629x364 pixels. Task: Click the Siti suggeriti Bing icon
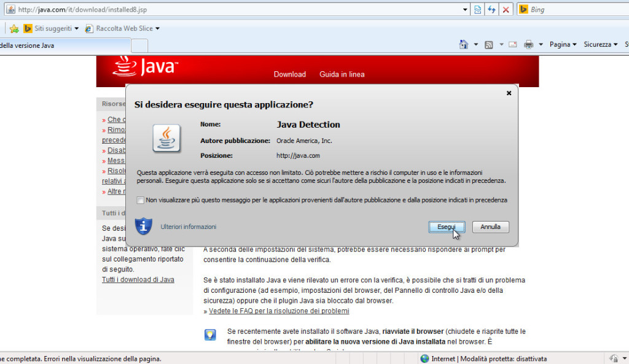pos(28,28)
